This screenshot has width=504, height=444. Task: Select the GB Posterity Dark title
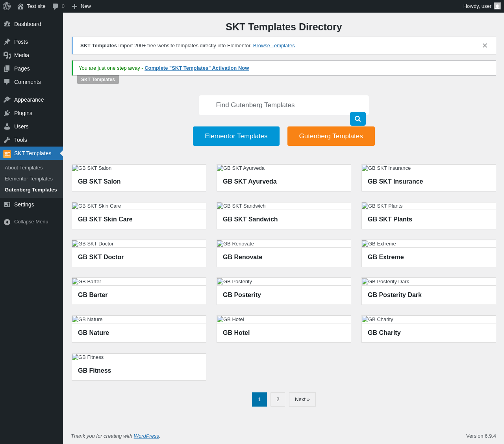395,295
